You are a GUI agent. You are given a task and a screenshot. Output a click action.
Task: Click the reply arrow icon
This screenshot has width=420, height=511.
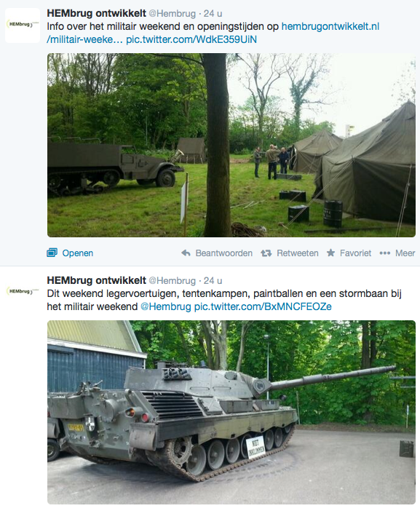point(186,253)
